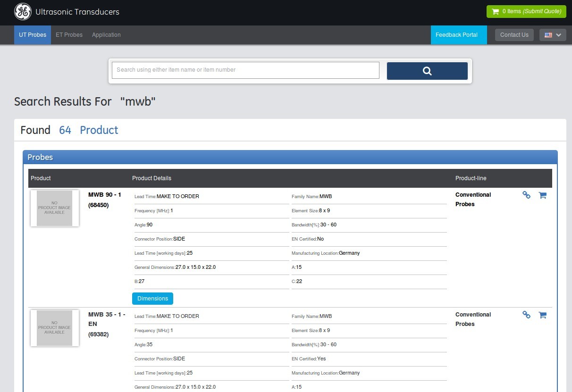Click the Probes section header
The image size is (572, 392).
tap(290, 157)
